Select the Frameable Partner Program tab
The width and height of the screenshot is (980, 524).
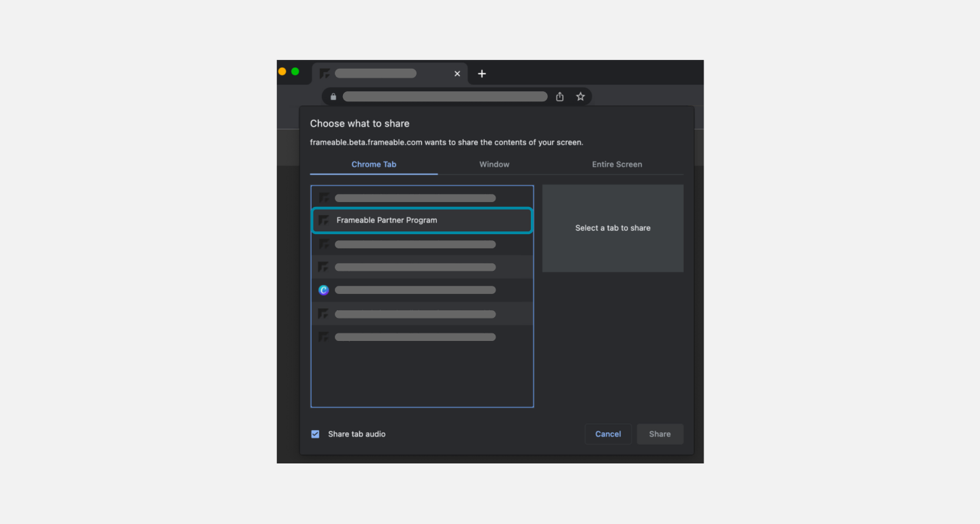click(422, 220)
